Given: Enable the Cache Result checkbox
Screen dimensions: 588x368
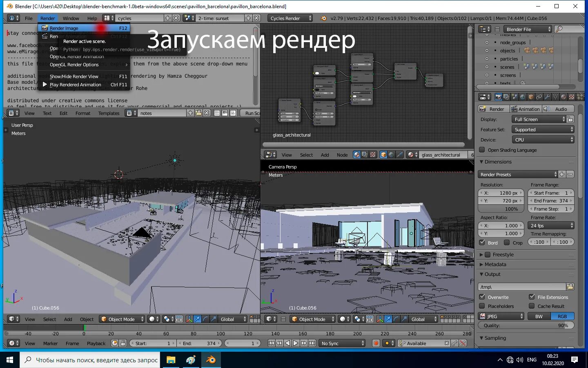Looking at the screenshot, I should (532, 306).
